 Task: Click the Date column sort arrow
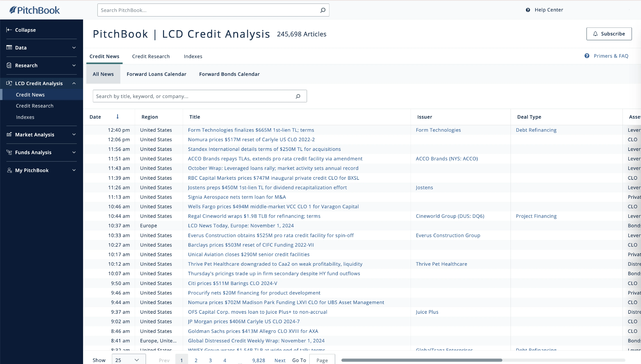[118, 117]
